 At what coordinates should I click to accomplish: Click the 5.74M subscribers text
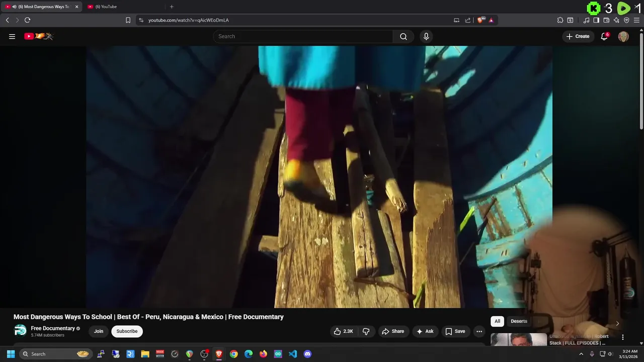tap(47, 335)
